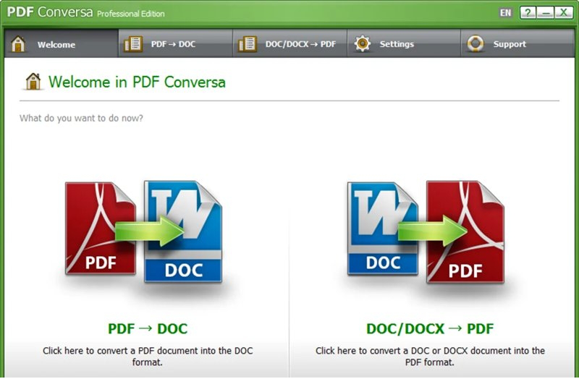Open help with the question mark button

pyautogui.click(x=528, y=13)
